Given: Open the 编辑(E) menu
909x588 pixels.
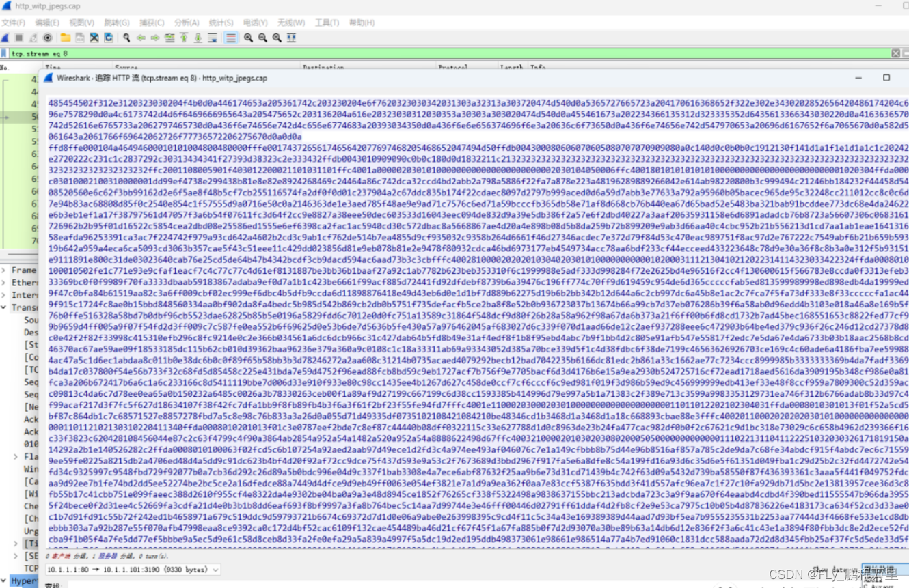Looking at the screenshot, I should tap(47, 23).
